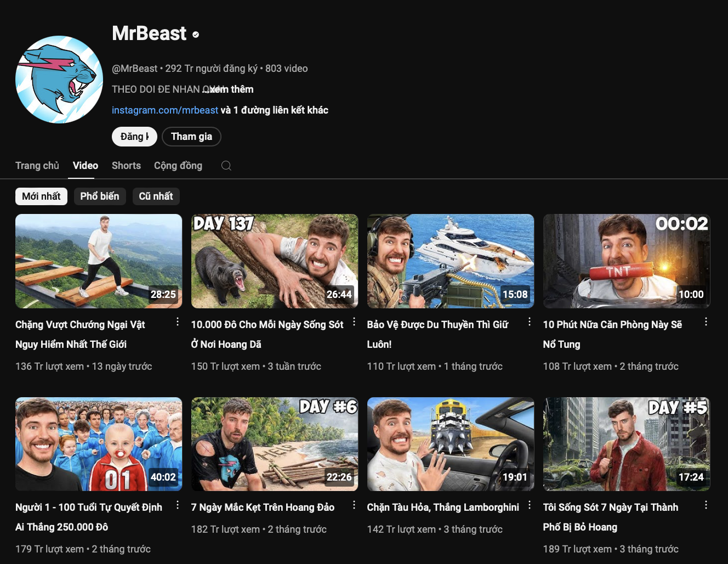This screenshot has height=564, width=728.
Task: Click the Tham gia join button
Action: [x=191, y=137]
